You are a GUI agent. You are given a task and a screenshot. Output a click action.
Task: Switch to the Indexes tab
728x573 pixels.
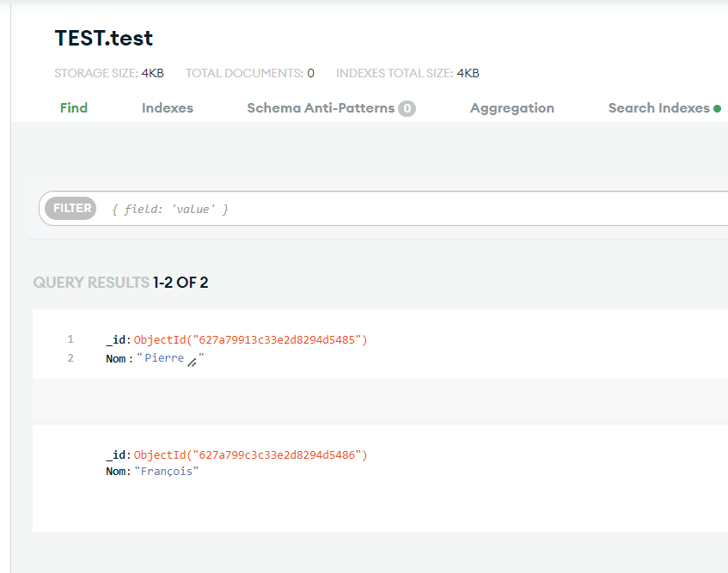168,108
